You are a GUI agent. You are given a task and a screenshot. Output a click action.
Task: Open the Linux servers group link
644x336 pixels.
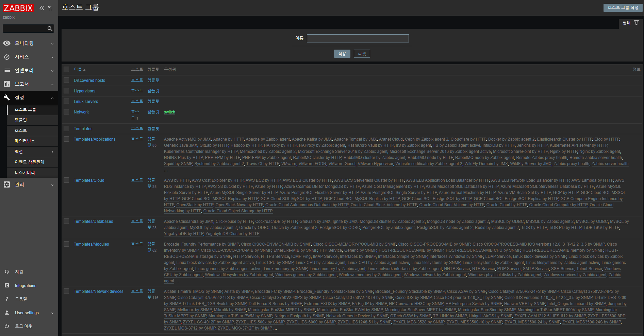pos(86,102)
